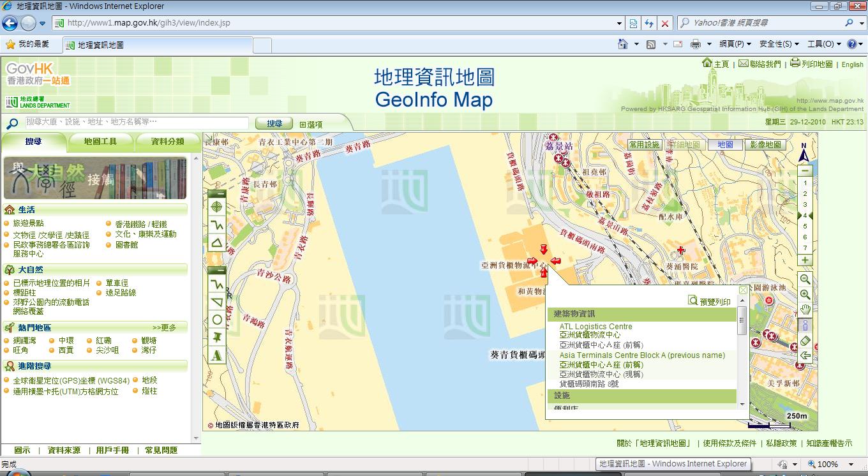Switch language to English
The width and height of the screenshot is (868, 476).
(852, 64)
